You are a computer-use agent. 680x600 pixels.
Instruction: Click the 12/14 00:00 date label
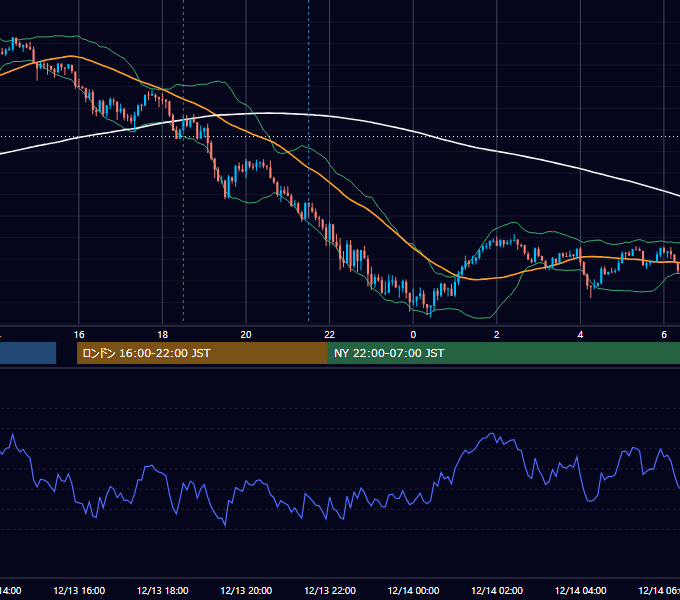pyautogui.click(x=413, y=590)
